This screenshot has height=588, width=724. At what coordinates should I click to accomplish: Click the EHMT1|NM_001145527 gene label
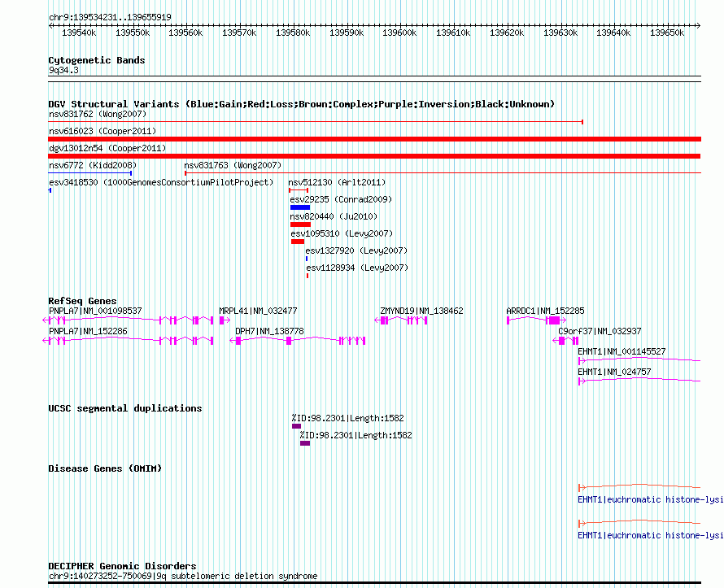click(x=622, y=351)
